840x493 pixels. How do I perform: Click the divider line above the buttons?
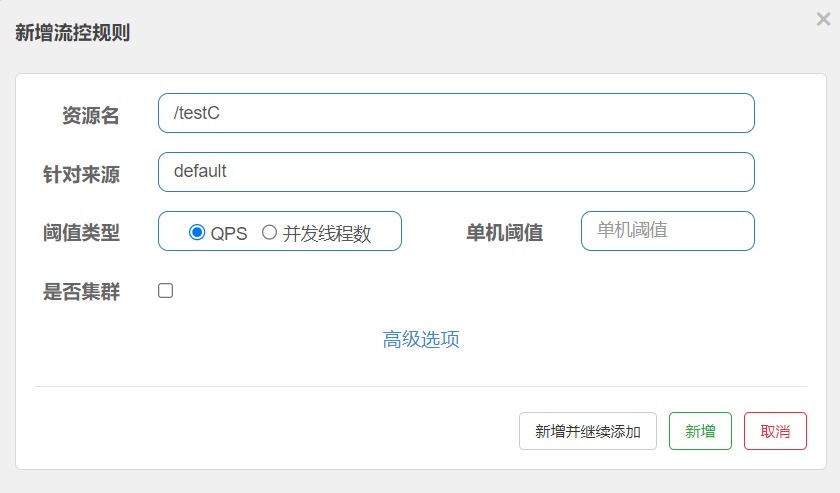[421, 386]
